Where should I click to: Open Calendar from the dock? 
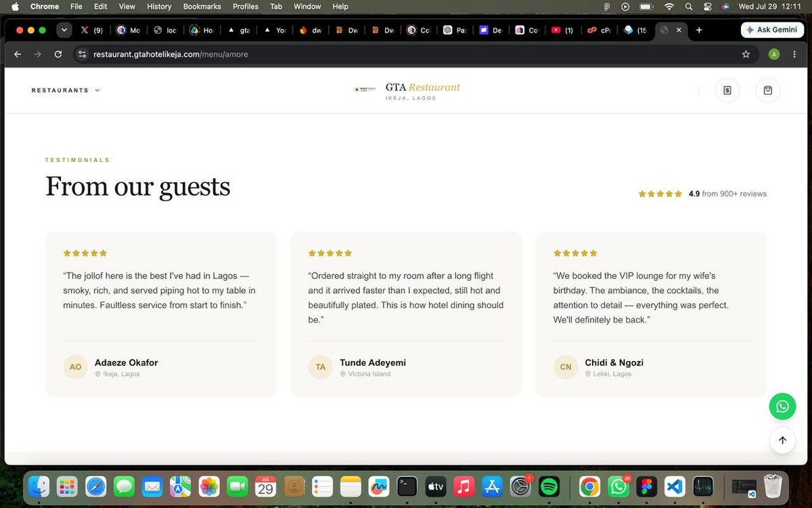click(x=266, y=486)
